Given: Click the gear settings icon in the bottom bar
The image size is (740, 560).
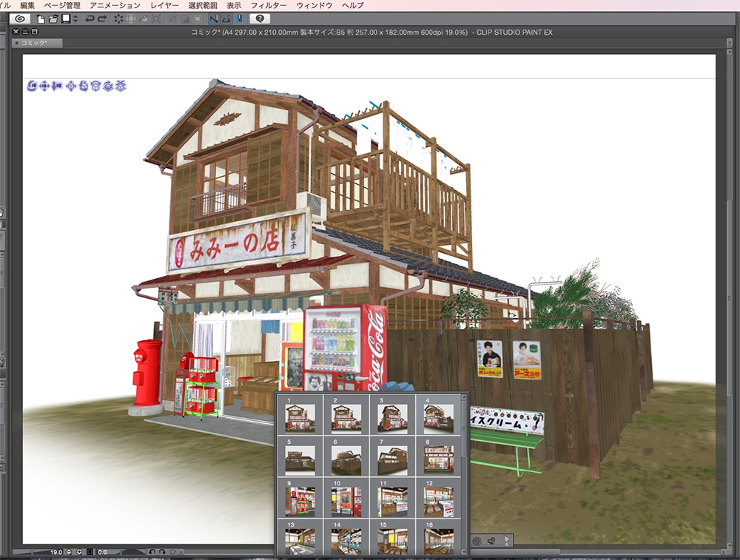Looking at the screenshot, I should (x=174, y=552).
